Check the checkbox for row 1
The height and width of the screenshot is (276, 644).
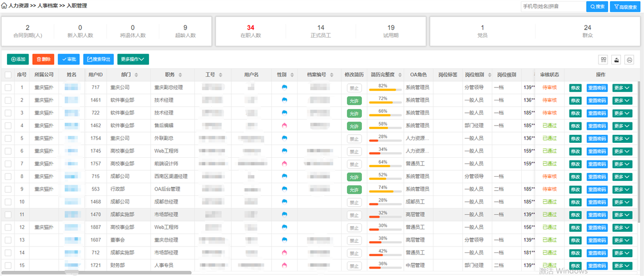[x=8, y=88]
